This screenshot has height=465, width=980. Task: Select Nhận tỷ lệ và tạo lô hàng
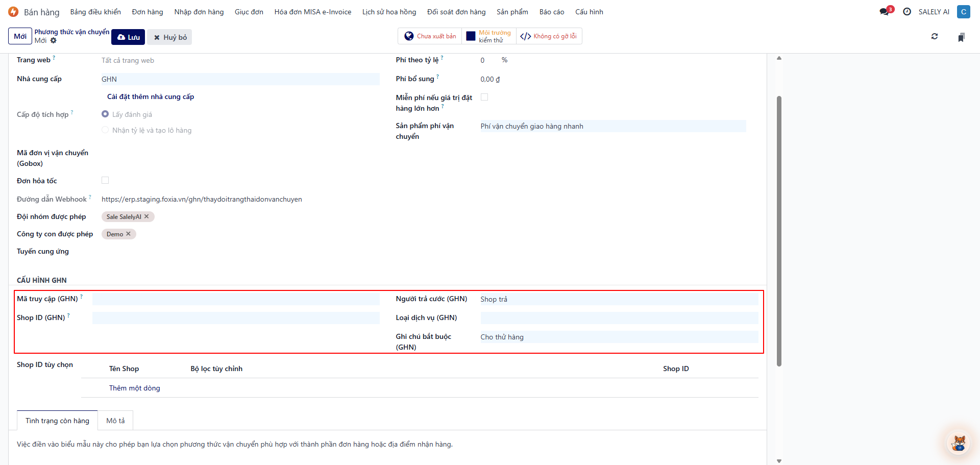coord(105,130)
